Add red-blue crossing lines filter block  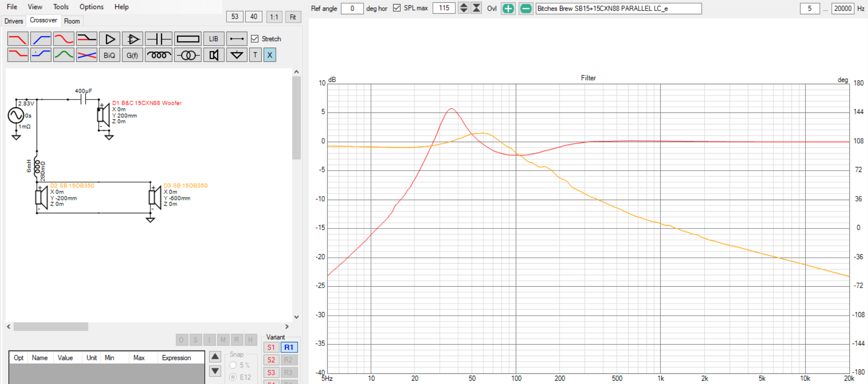(x=87, y=55)
